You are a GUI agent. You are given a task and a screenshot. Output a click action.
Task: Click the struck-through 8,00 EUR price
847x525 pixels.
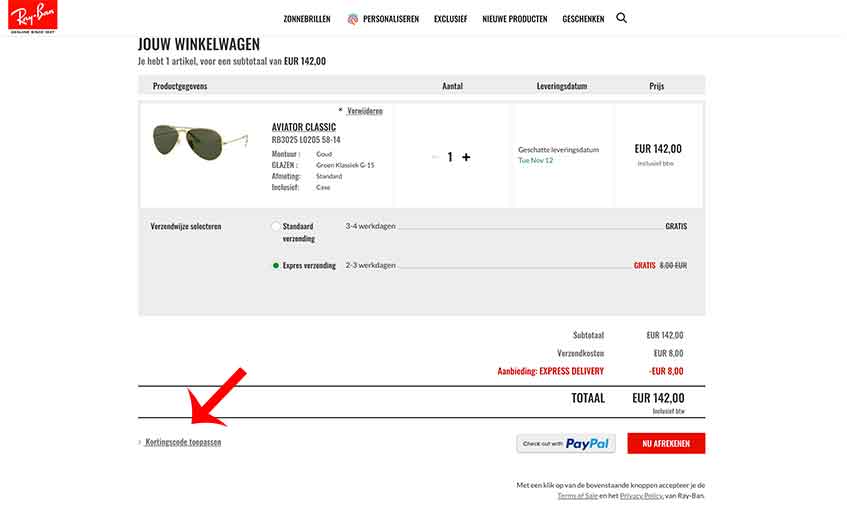(x=673, y=266)
